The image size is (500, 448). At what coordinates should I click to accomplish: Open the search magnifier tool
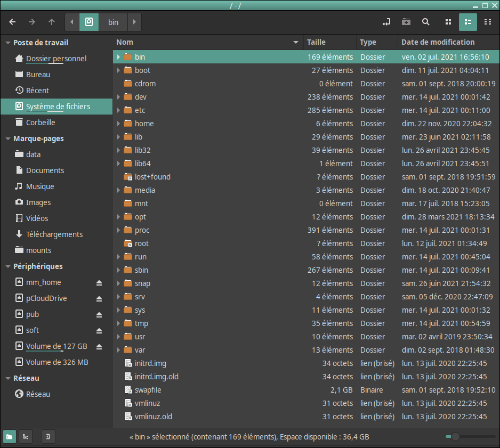[x=426, y=22]
